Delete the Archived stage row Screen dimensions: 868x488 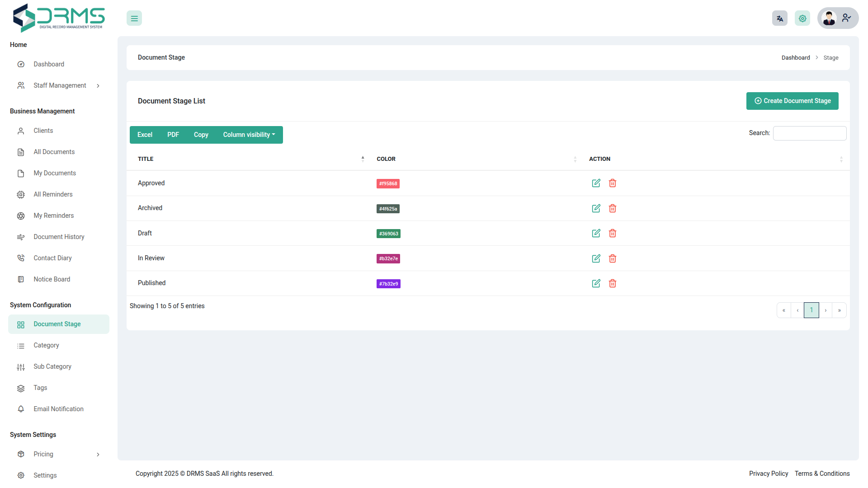click(612, 208)
